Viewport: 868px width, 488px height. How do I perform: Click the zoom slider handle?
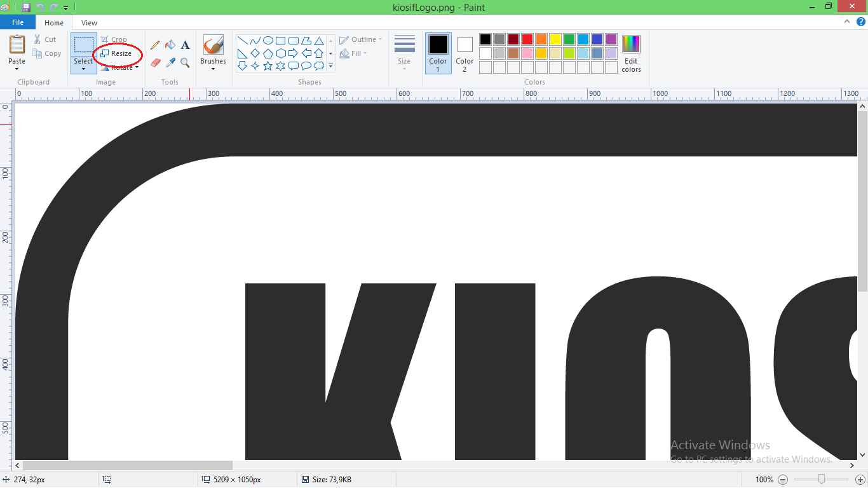coord(822,480)
